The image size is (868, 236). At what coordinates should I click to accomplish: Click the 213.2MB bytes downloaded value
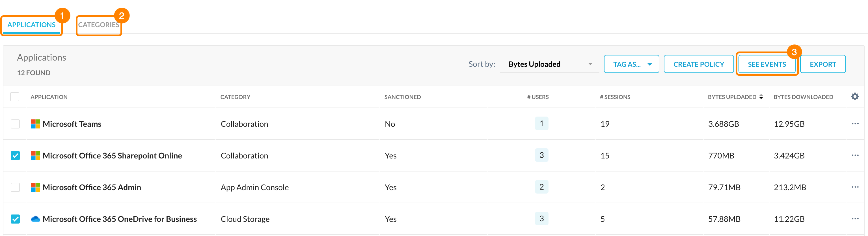[790, 187]
